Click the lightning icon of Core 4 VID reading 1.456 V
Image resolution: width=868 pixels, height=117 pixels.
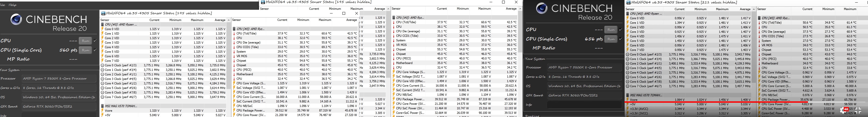click(x=627, y=36)
